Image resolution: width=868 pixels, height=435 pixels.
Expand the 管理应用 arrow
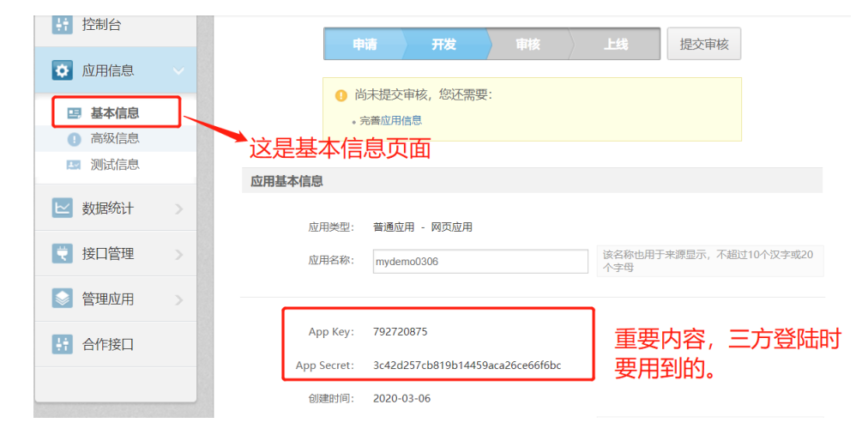click(x=178, y=299)
